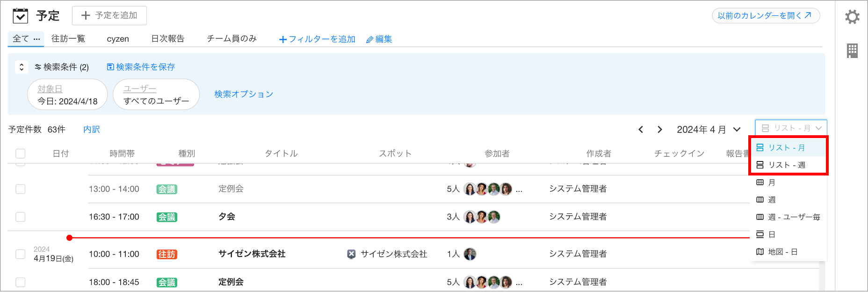Open the settings gear icon

[852, 17]
